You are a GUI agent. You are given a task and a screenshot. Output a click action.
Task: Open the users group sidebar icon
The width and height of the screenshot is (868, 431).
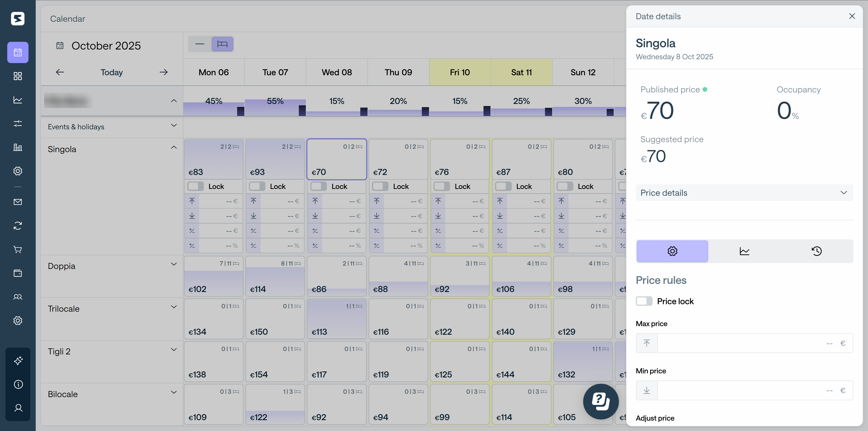[x=18, y=297]
